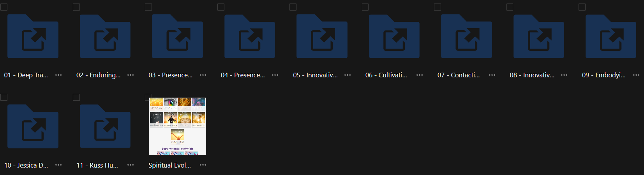The height and width of the screenshot is (175, 644).
Task: Open options menu for 10 - Jessica D...
Action: [58, 165]
